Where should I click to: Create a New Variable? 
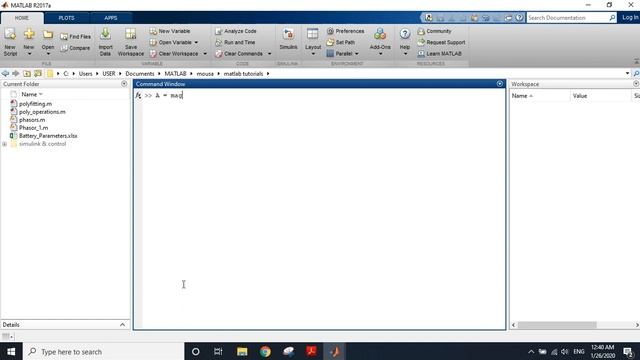coord(170,31)
